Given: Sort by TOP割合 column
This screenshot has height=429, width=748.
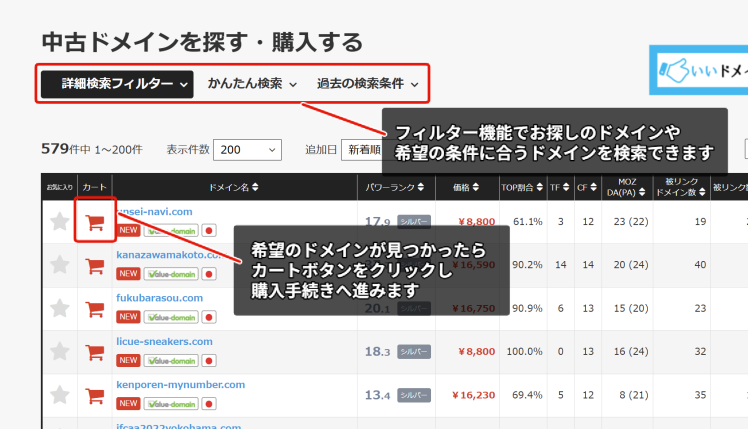Looking at the screenshot, I should click(522, 187).
